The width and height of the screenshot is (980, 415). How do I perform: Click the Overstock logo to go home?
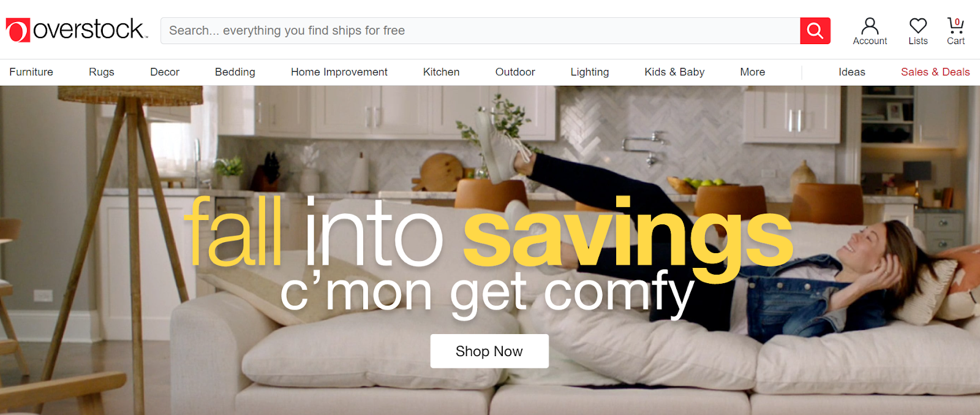point(77,30)
